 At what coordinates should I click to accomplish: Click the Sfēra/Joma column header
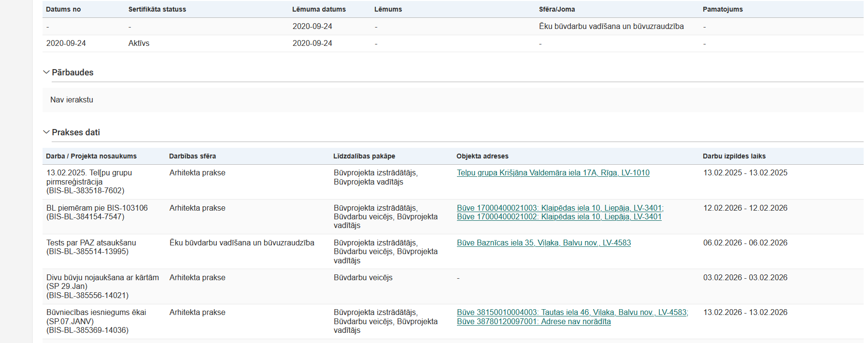[556, 9]
